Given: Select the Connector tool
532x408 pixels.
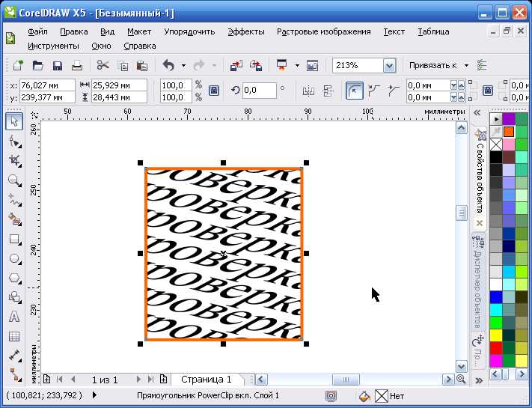Looking at the screenshot, I should point(14,374).
